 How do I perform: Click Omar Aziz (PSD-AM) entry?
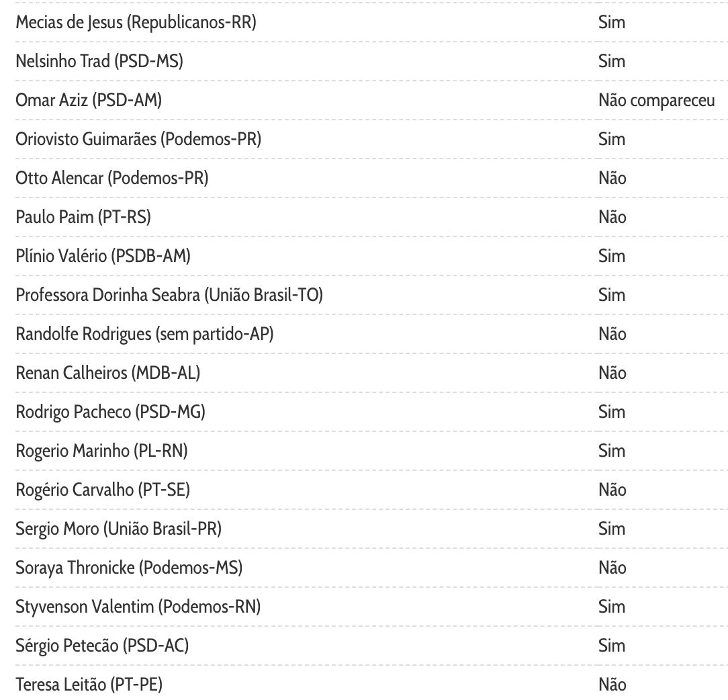coord(89,101)
